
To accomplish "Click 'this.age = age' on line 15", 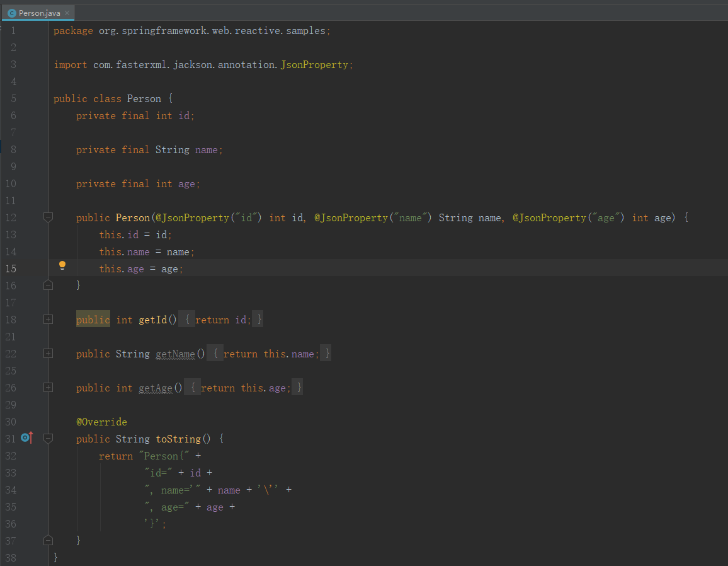I will (x=139, y=269).
